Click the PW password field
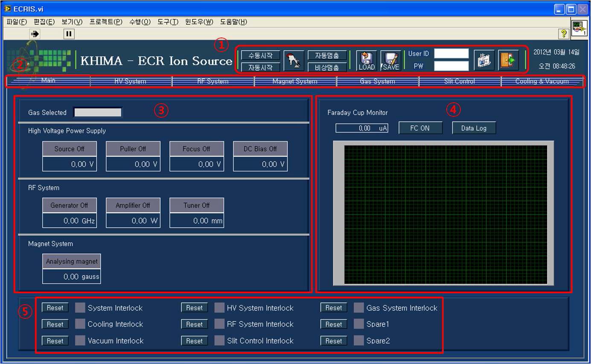This screenshot has width=591, height=364. (451, 66)
